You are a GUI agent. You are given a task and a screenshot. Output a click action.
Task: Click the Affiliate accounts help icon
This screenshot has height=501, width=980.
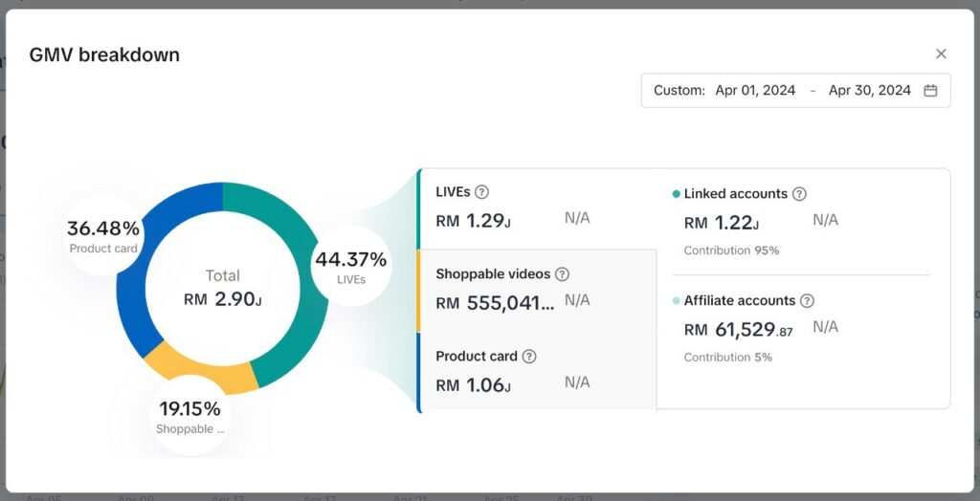807,300
